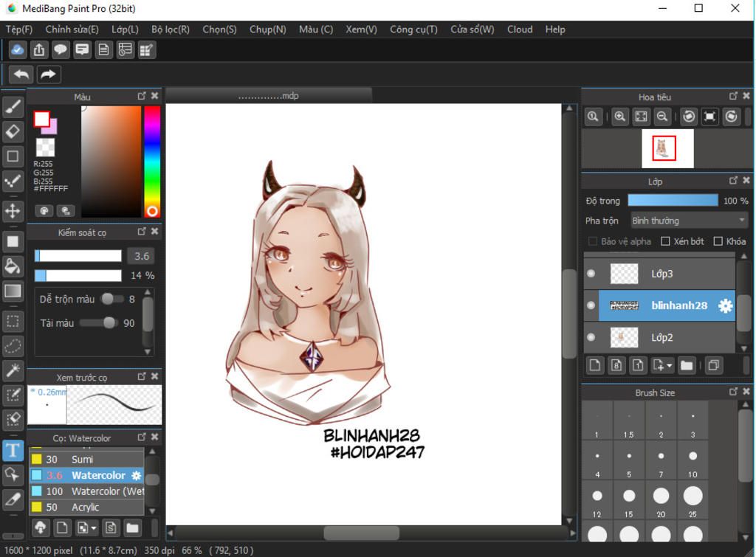Hide the Lớp3 layer
This screenshot has height=557, width=756.
click(x=591, y=274)
